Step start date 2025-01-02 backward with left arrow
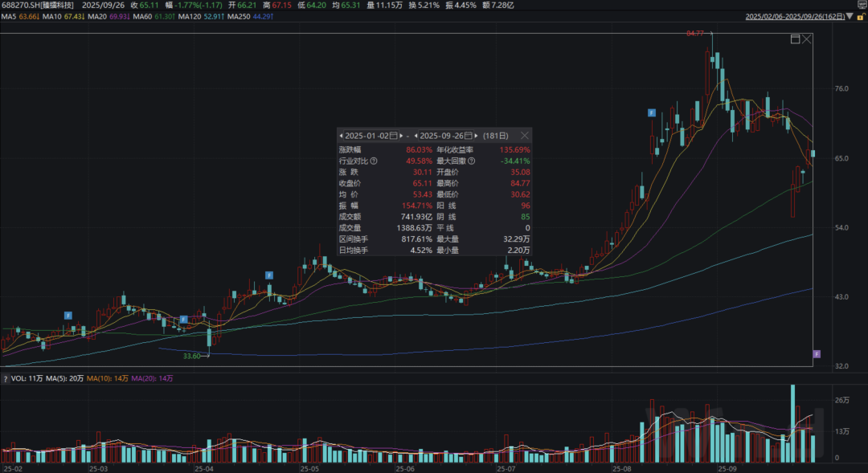 341,136
